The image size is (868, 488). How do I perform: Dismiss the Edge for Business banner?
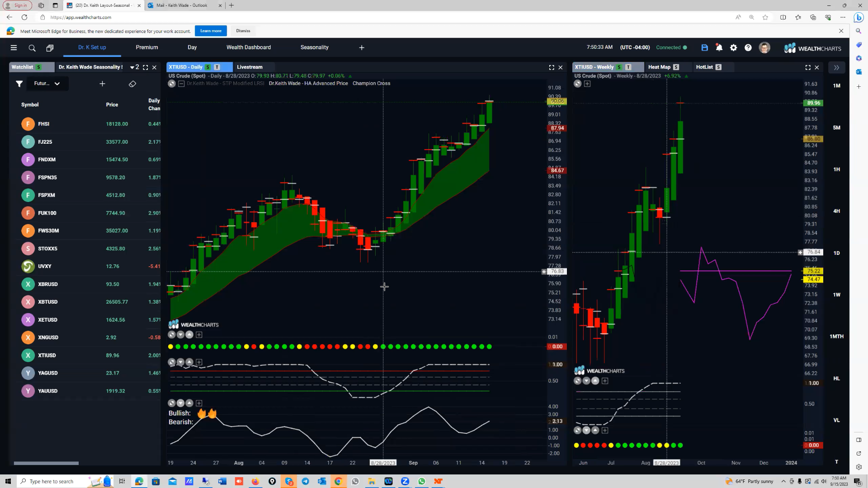pyautogui.click(x=243, y=31)
